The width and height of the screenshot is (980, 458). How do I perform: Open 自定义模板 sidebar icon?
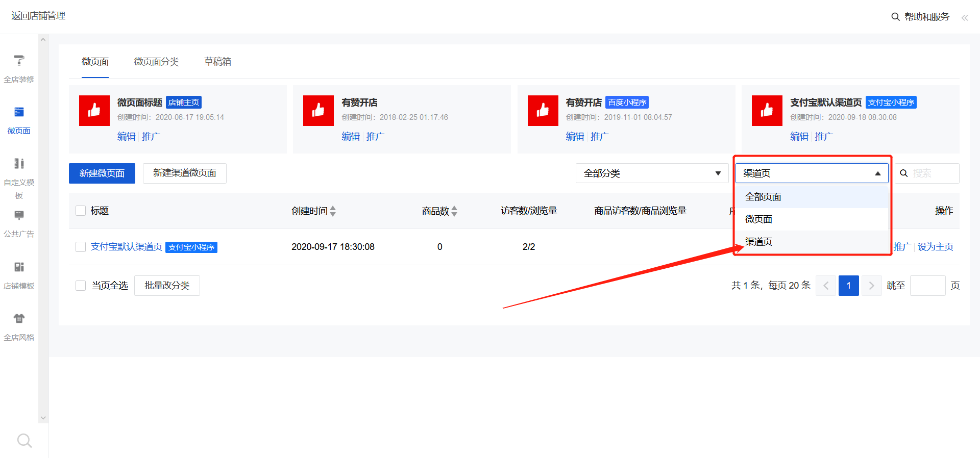pos(19,163)
